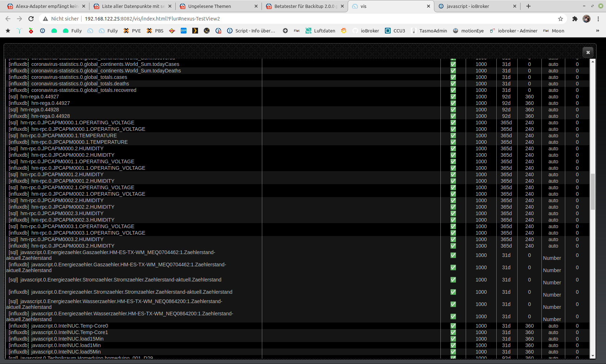This screenshot has height=364, width=606.
Task: Show hidden bookmarks via the » chevron
Action: tap(598, 31)
